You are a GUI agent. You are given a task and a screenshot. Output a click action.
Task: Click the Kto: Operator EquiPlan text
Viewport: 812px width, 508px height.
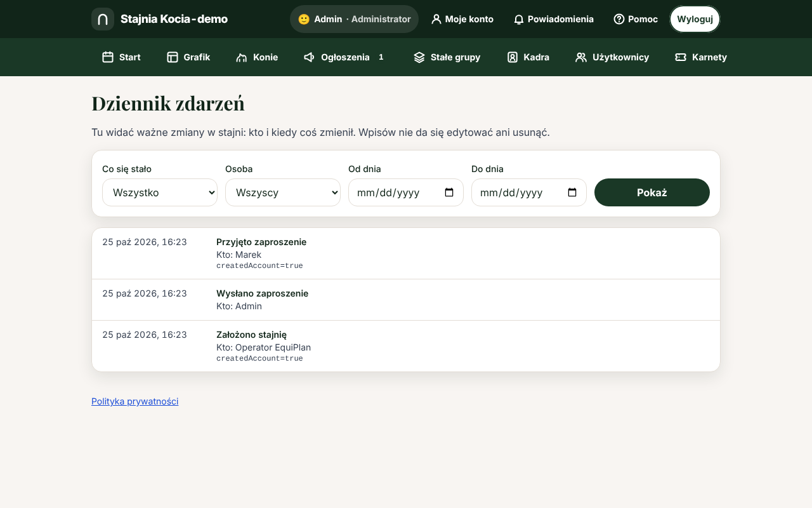264,347
